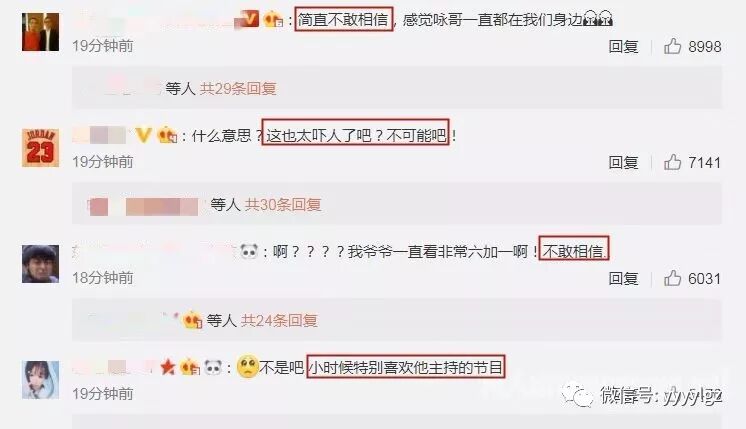Reply to the 7141-likes comment
Screen dimensions: 746x429
click(x=623, y=163)
